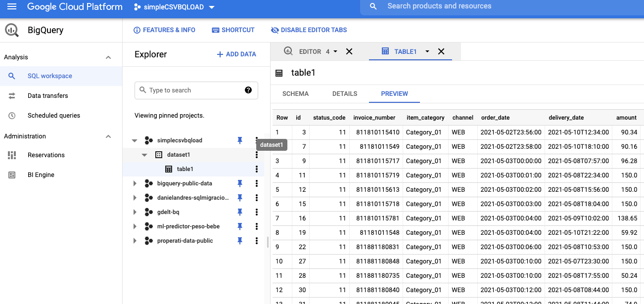
Task: Select the dataset1 tree item
Action: click(179, 155)
